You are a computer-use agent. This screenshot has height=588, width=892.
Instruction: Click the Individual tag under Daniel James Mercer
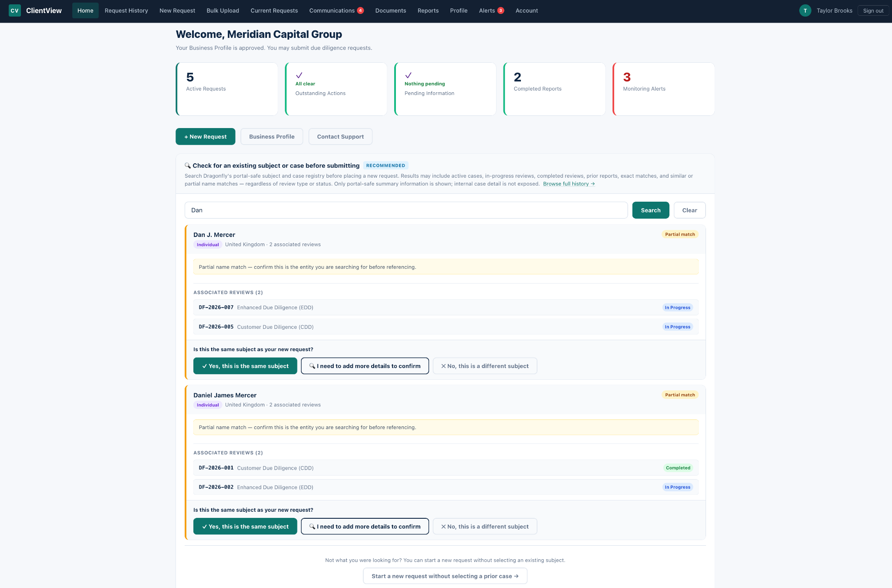[208, 405]
